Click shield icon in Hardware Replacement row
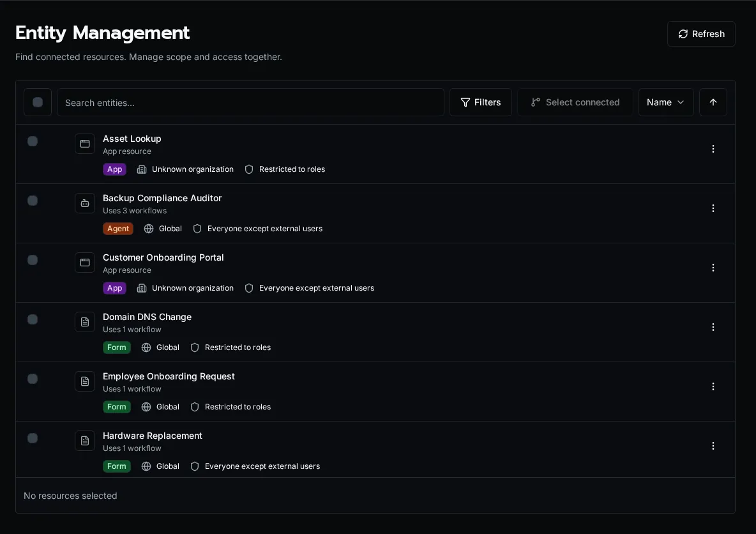Image resolution: width=756 pixels, height=534 pixels. pos(195,466)
